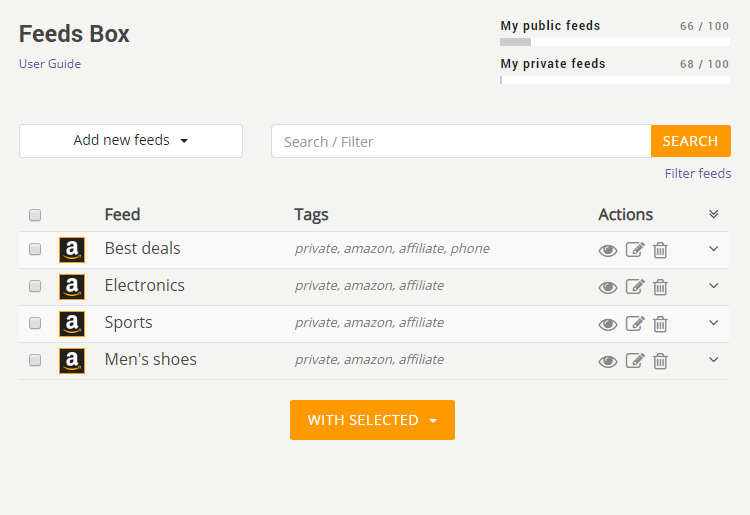View the Best deals feed via eye icon
The width and height of the screenshot is (750, 515).
pos(608,251)
